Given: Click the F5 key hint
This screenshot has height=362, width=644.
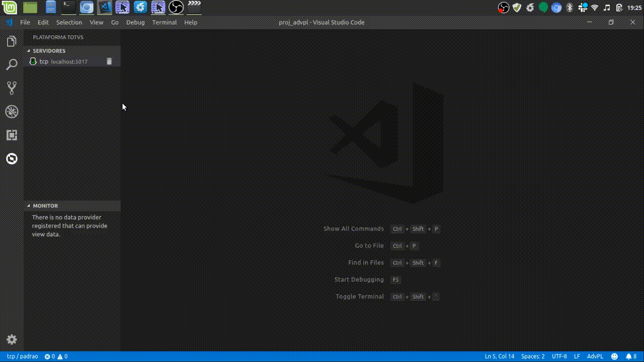Looking at the screenshot, I should pyautogui.click(x=395, y=280).
